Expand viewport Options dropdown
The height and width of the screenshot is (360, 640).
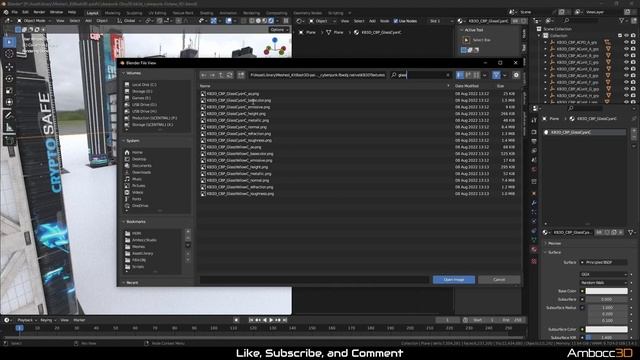click(279, 30)
